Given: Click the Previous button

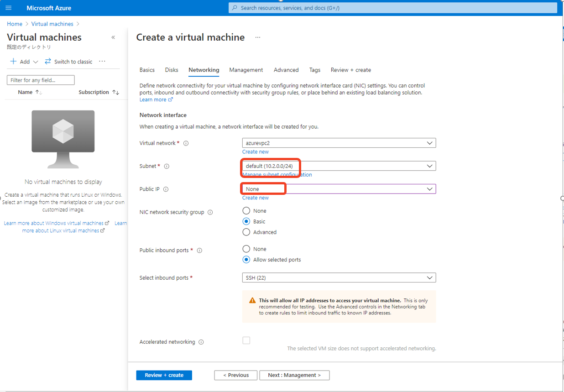Looking at the screenshot, I should [236, 375].
